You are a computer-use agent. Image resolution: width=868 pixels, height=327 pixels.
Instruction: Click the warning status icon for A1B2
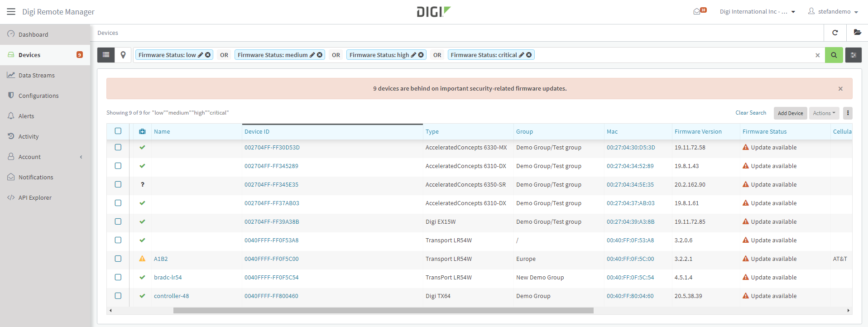142,259
